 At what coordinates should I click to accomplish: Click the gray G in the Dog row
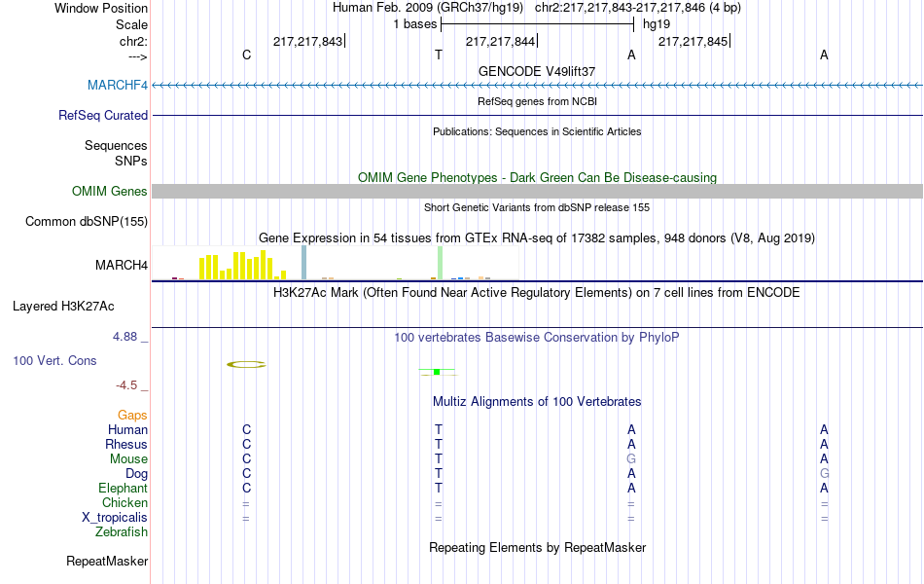[x=824, y=474]
